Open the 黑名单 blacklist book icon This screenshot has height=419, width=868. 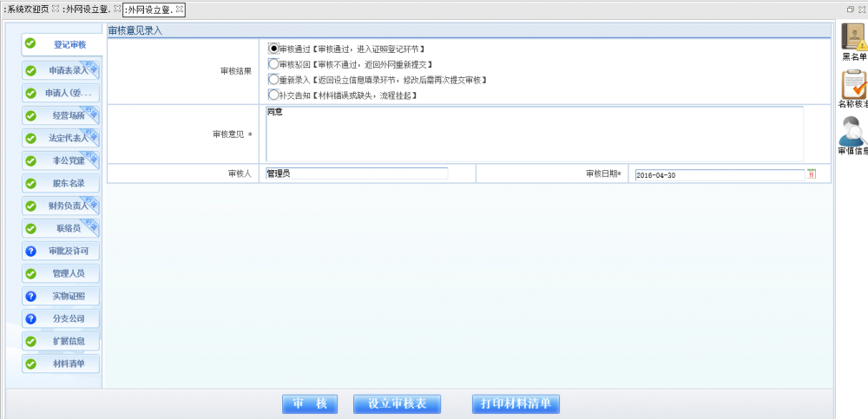(854, 37)
